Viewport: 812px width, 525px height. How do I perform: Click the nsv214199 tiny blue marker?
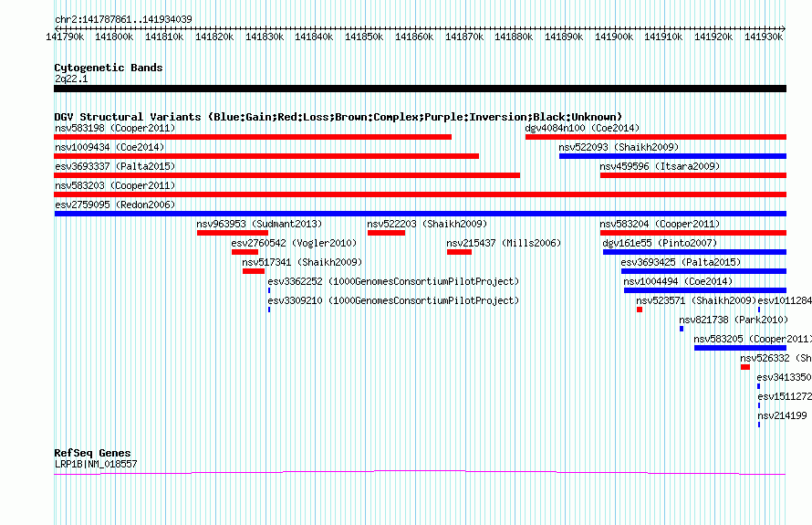759,425
